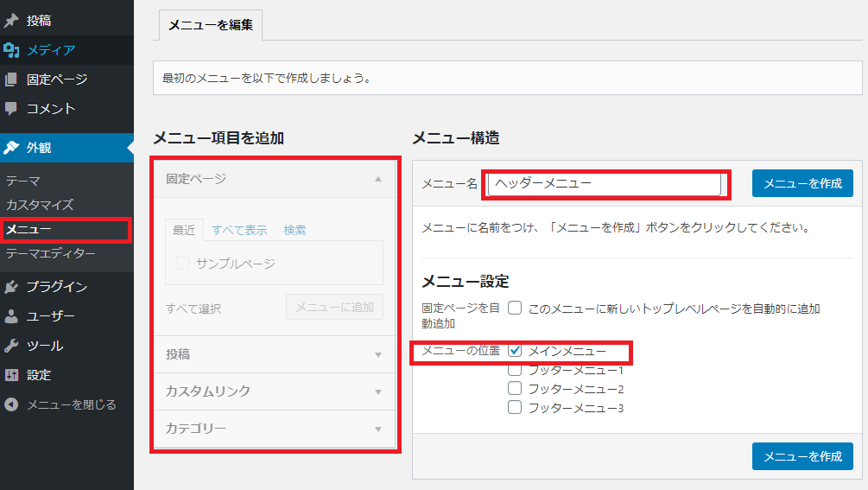
Task: Click the wrench icon beside ツール
Action: click(11, 346)
